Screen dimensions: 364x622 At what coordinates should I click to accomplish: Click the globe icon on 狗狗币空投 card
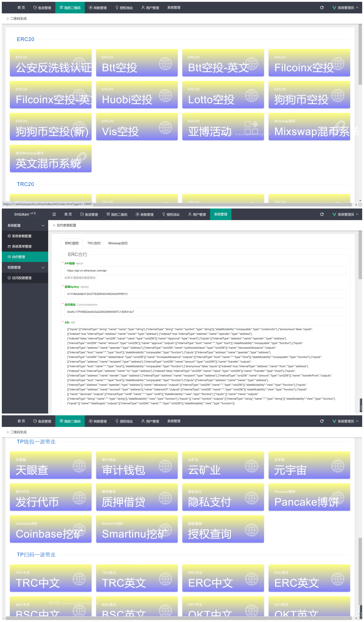pyautogui.click(x=338, y=95)
